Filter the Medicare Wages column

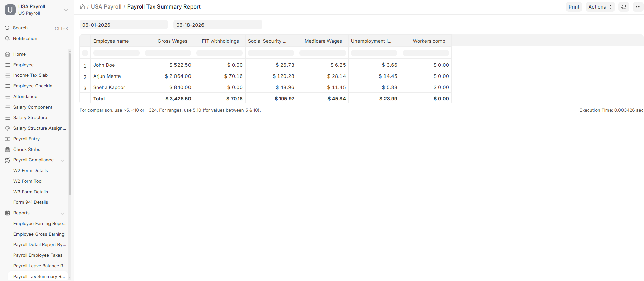tap(323, 53)
